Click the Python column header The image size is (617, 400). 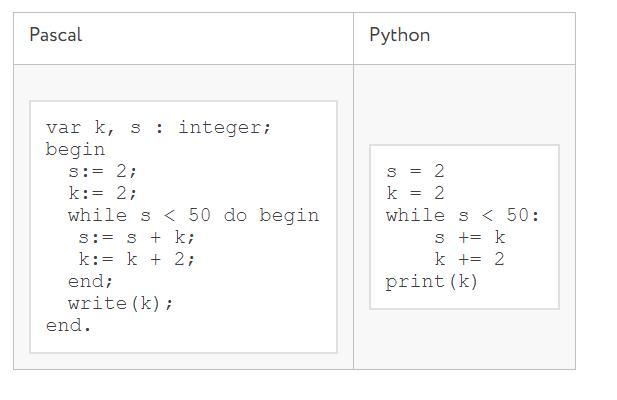(x=399, y=35)
